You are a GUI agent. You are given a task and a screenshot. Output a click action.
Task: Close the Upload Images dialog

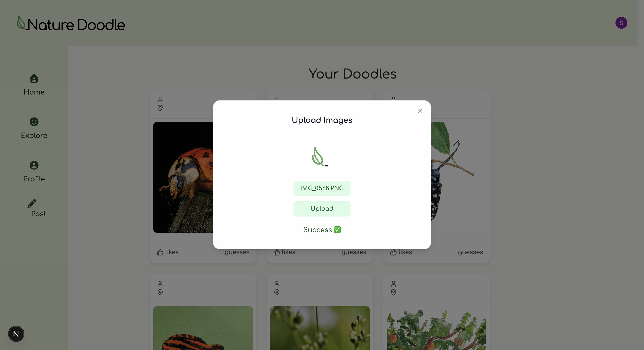420,111
